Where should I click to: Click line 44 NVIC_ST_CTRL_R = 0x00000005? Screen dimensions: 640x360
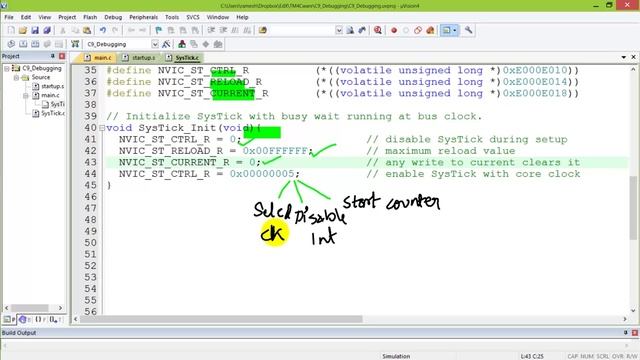point(209,174)
